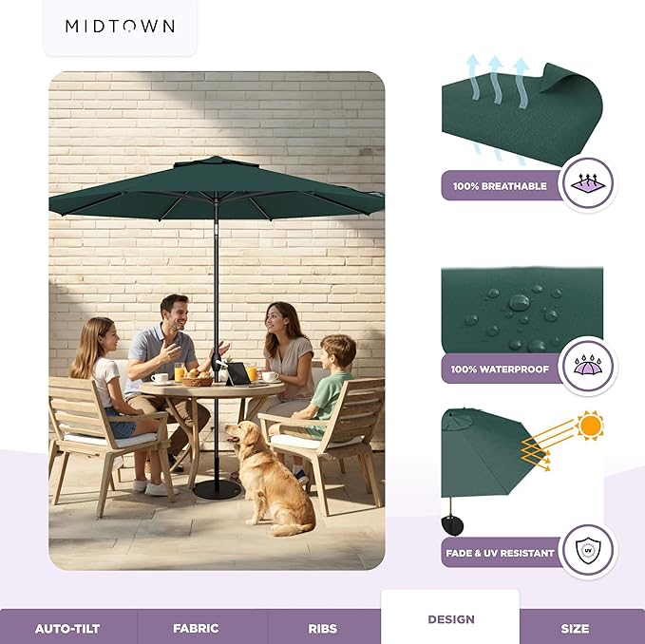Open the AUTO-TILT tab
Viewport: 645px width, 644px height.
point(67,629)
